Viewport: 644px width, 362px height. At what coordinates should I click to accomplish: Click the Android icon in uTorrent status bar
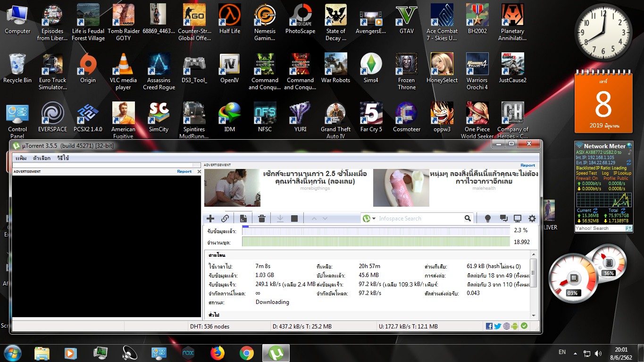(515, 326)
